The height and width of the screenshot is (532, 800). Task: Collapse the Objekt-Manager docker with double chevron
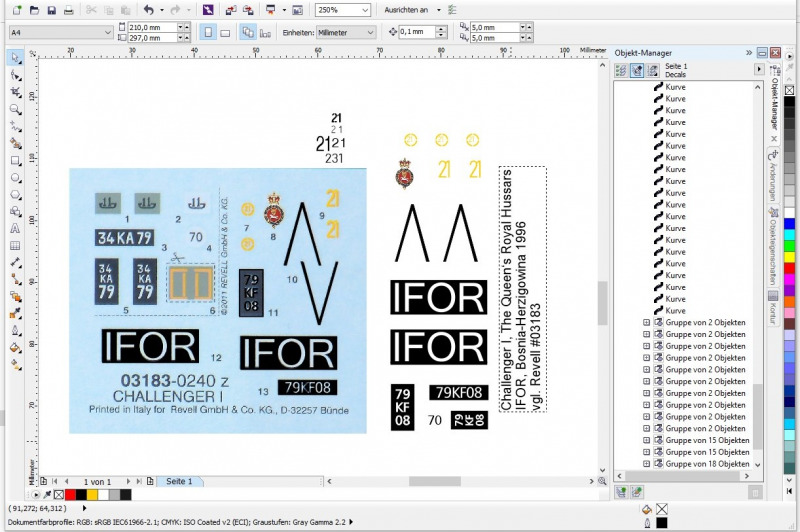click(x=748, y=53)
